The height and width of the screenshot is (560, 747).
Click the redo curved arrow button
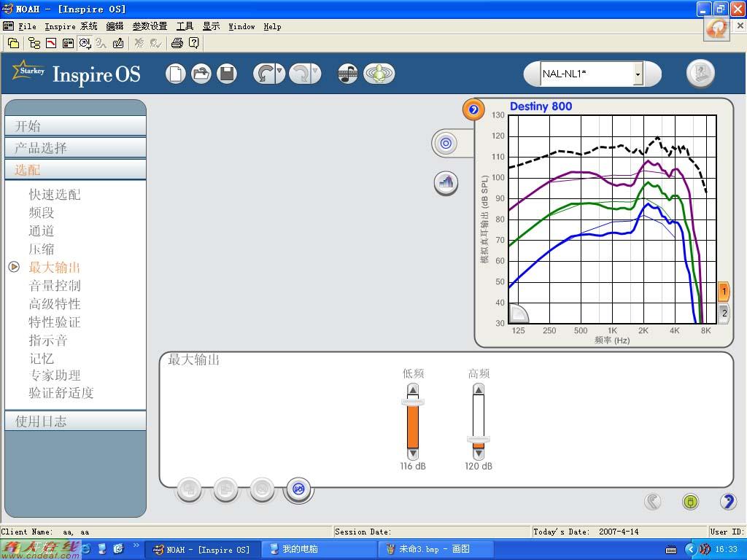pyautogui.click(x=300, y=74)
